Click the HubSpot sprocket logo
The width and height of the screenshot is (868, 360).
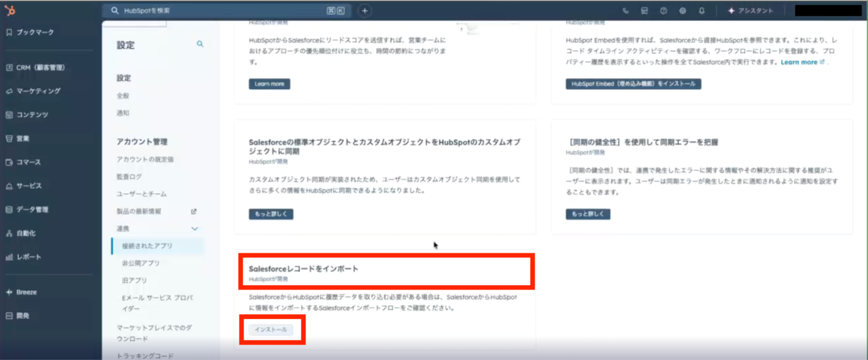10,10
